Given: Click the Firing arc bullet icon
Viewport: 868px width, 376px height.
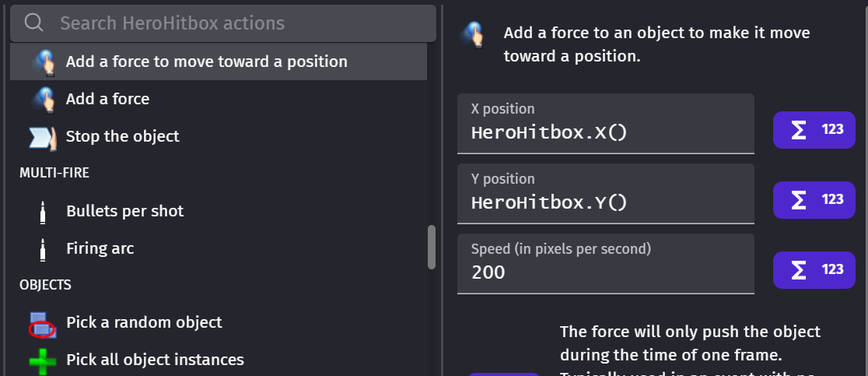Looking at the screenshot, I should [44, 248].
